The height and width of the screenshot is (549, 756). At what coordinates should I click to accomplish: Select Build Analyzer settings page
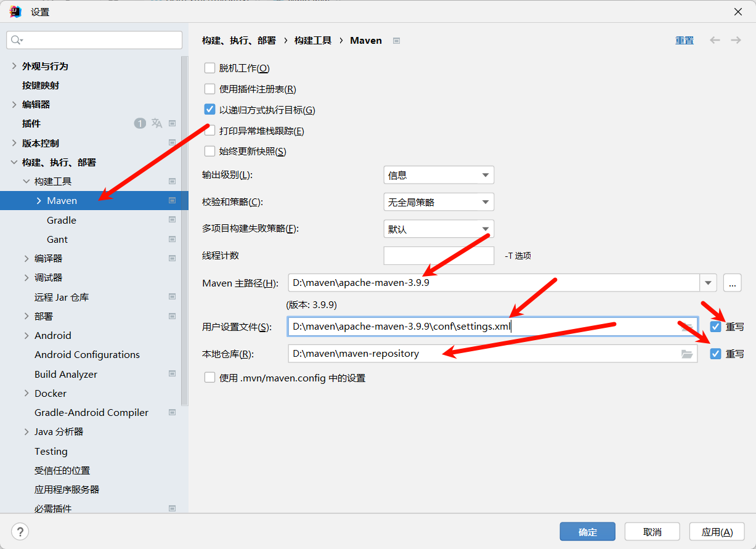click(66, 374)
